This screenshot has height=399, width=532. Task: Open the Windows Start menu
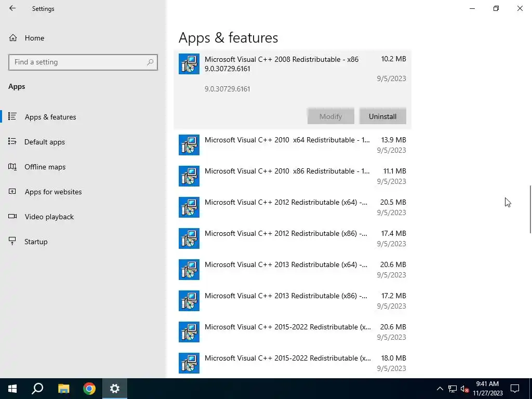(x=12, y=389)
